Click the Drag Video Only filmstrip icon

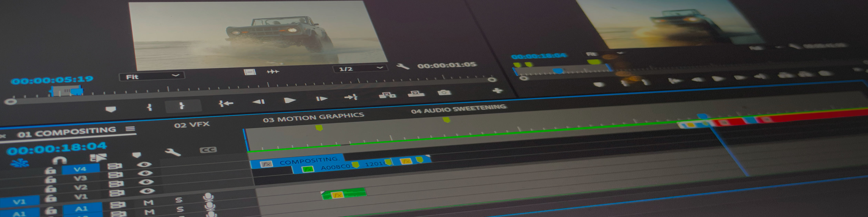pos(250,72)
